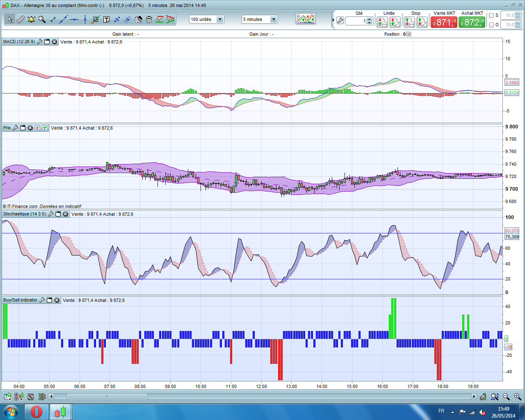The image size is (525, 420).
Task: Click the horizontal timeline scrollbar thumb
Action: [x=107, y=397]
